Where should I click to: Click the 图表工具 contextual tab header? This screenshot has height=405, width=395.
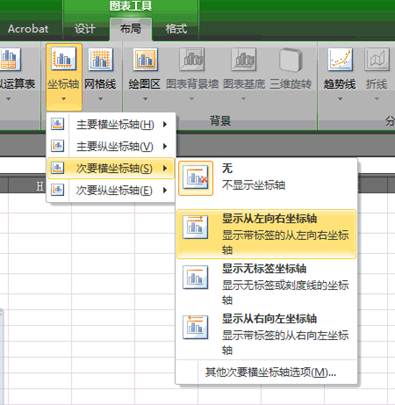[131, 6]
